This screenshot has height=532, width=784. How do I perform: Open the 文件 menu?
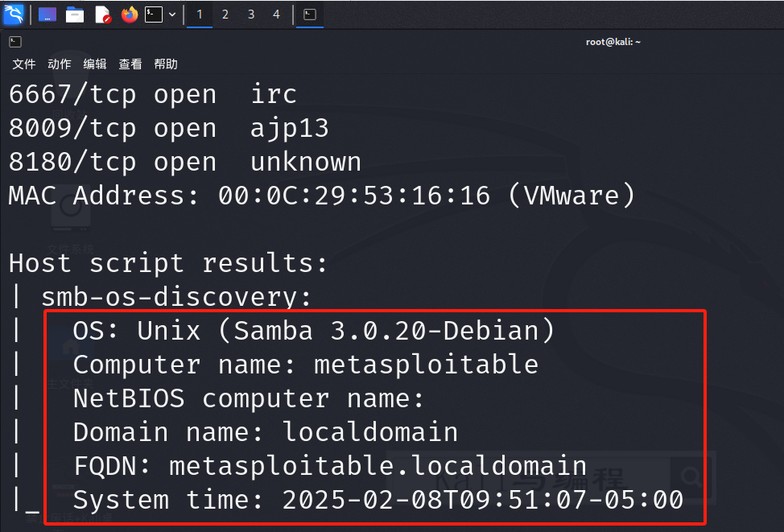point(24,64)
